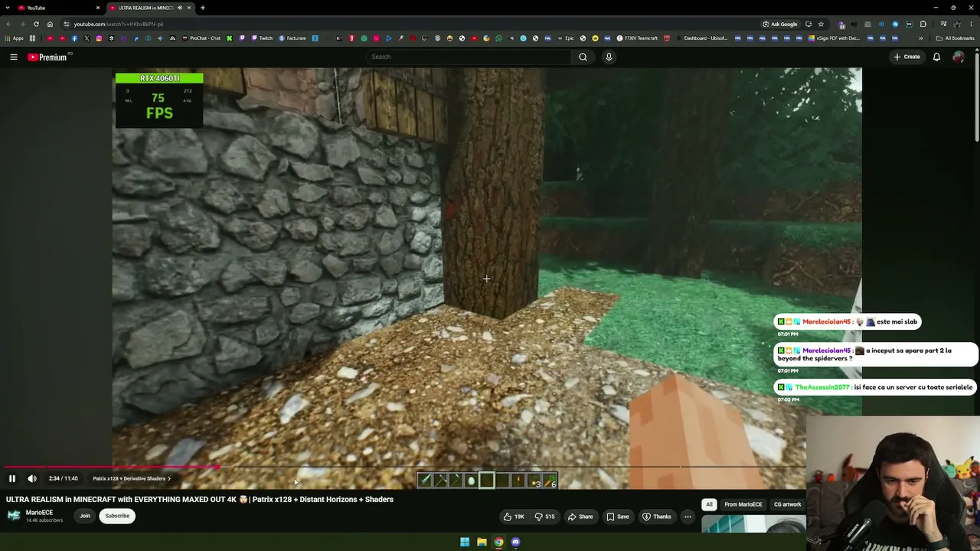Click the Join membership button
The width and height of the screenshot is (980, 551).
click(x=85, y=516)
